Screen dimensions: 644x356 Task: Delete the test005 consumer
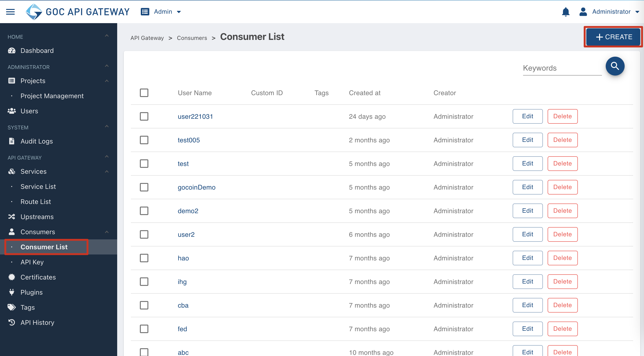(x=562, y=140)
